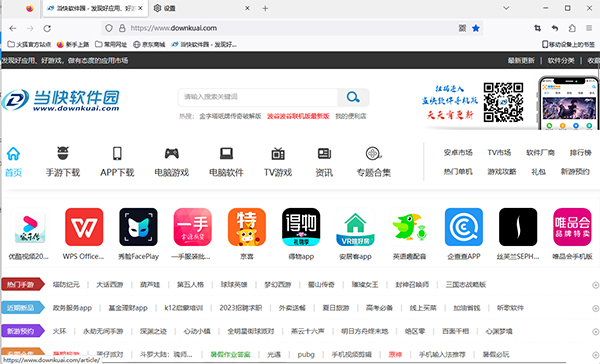Open the tracking protection shield icon
The image size is (600, 364).
point(109,28)
